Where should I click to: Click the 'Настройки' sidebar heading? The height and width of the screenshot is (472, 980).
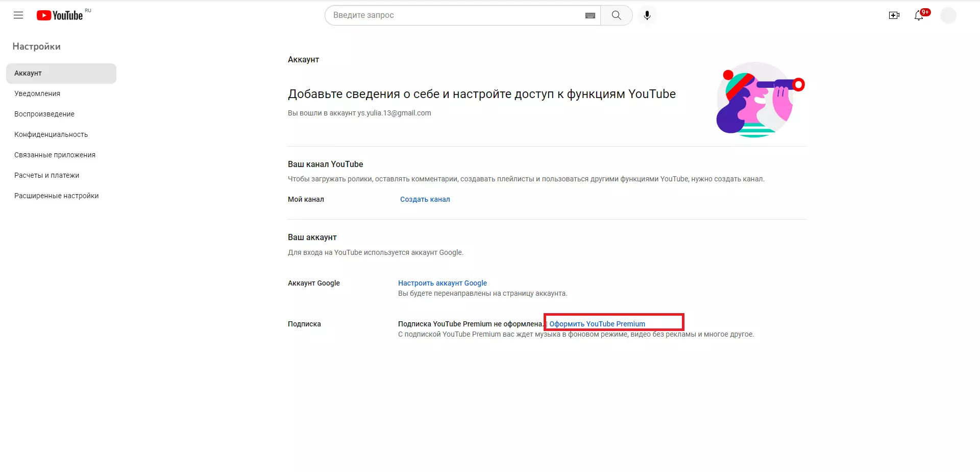(37, 46)
